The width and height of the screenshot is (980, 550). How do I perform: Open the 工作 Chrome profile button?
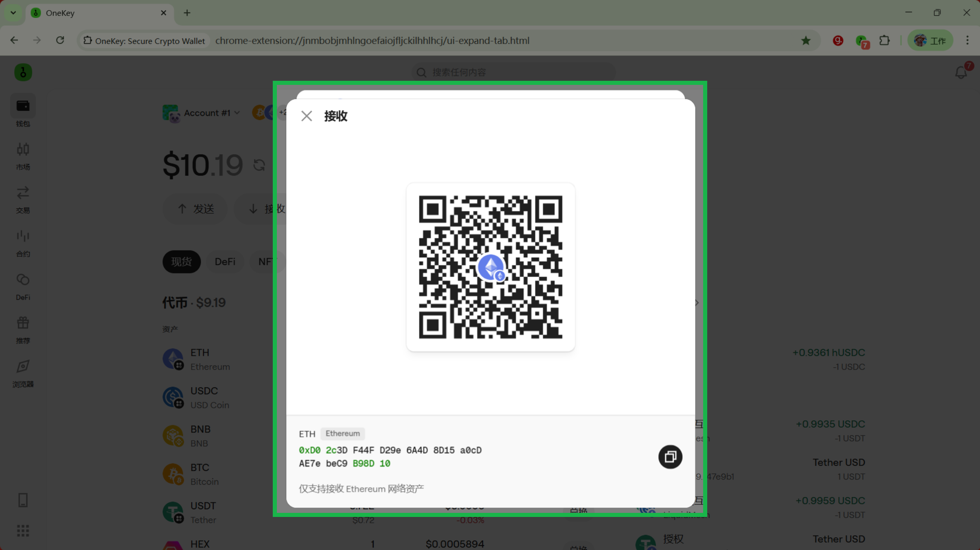pyautogui.click(x=930, y=41)
